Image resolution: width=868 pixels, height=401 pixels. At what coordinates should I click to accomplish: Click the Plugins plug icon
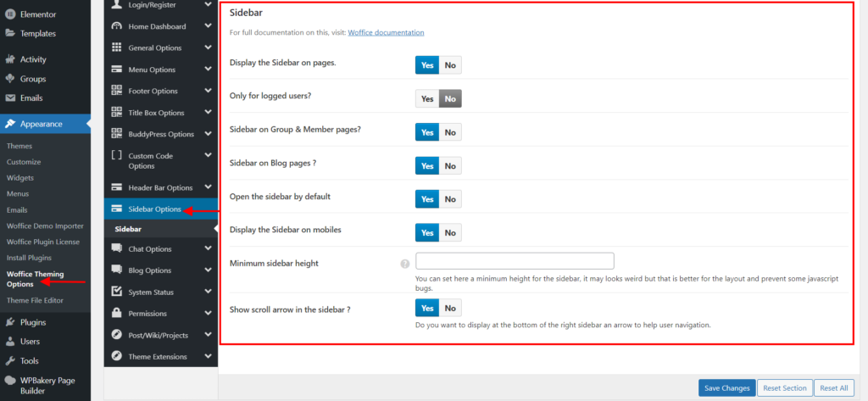(x=10, y=322)
